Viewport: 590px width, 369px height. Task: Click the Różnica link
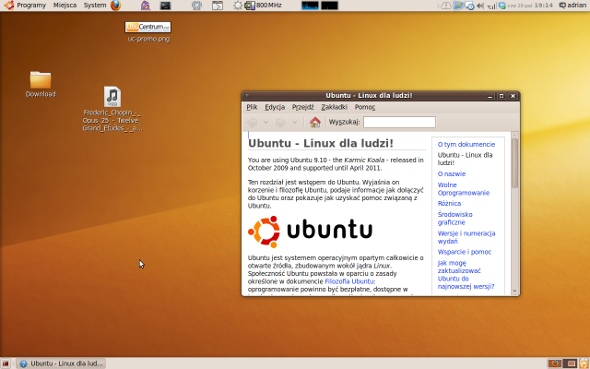click(449, 203)
